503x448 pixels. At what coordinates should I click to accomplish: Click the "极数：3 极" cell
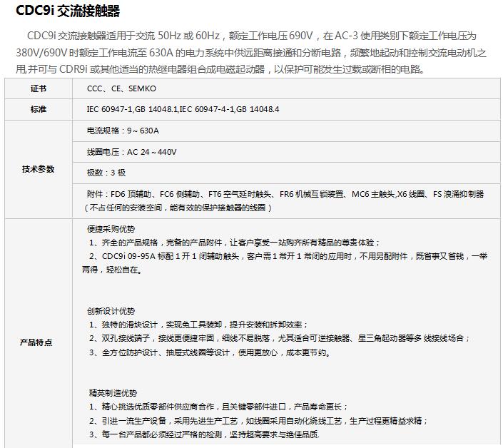286,173
